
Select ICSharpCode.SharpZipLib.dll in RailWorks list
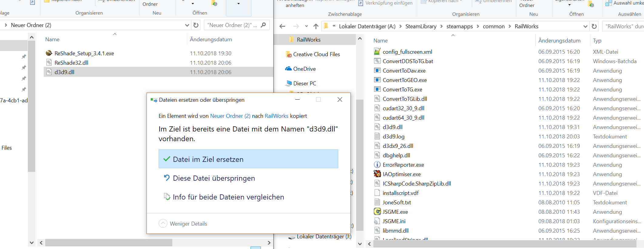(x=417, y=183)
